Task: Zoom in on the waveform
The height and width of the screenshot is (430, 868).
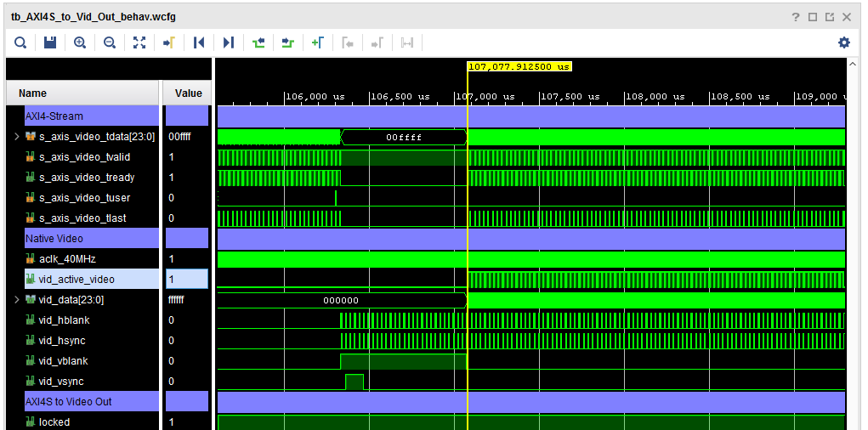Action: click(x=80, y=42)
